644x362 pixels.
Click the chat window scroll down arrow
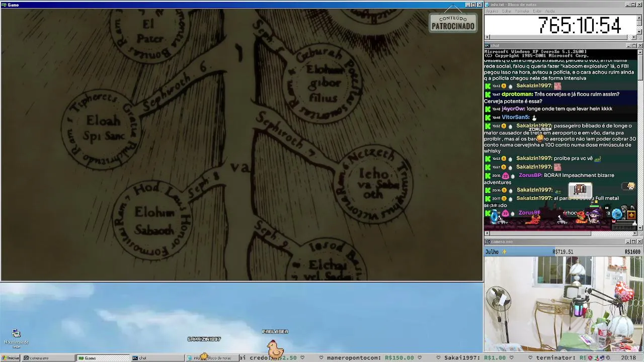pyautogui.click(x=640, y=228)
